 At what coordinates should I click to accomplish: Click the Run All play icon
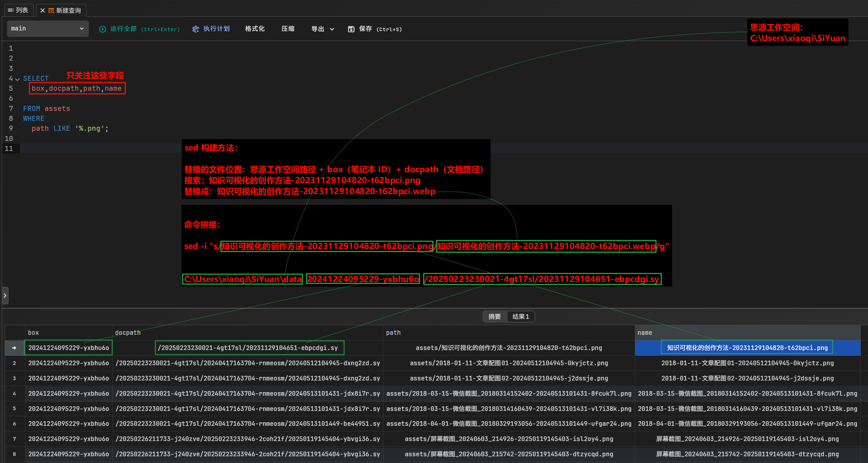click(x=102, y=29)
